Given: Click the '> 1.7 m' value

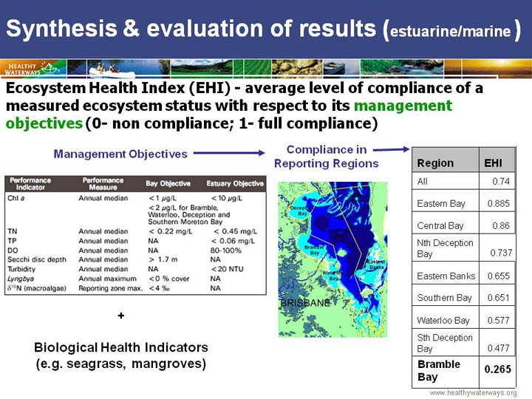Looking at the screenshot, I should 163,259.
